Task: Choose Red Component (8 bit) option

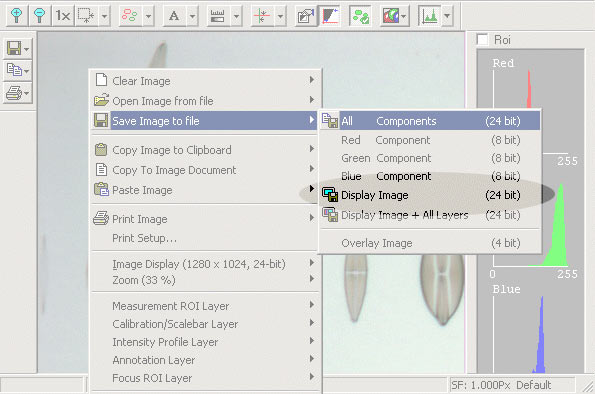Action: [430, 140]
